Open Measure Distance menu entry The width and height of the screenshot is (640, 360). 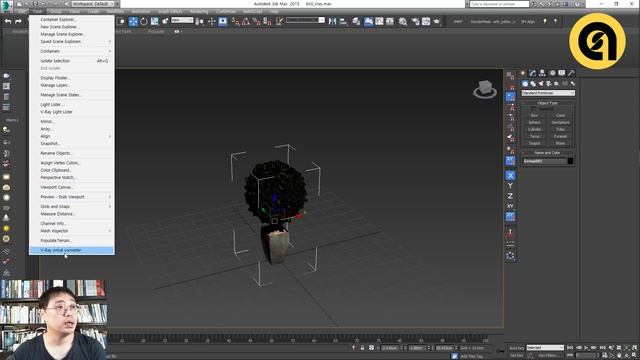(x=71, y=214)
